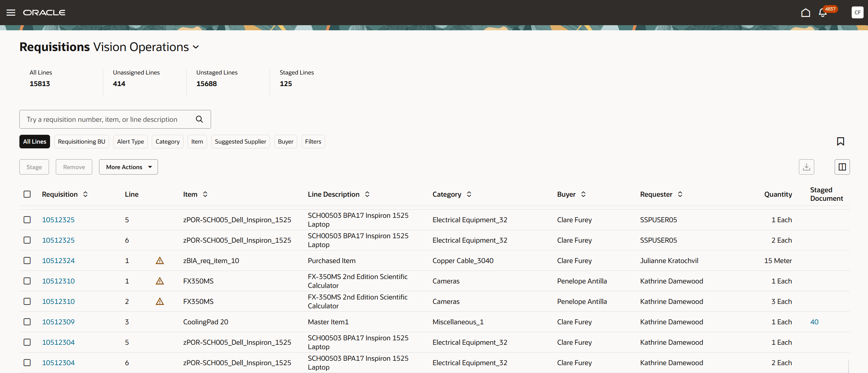Expand the Vision Operations business unit dropdown
The width and height of the screenshot is (868, 373).
pos(196,47)
